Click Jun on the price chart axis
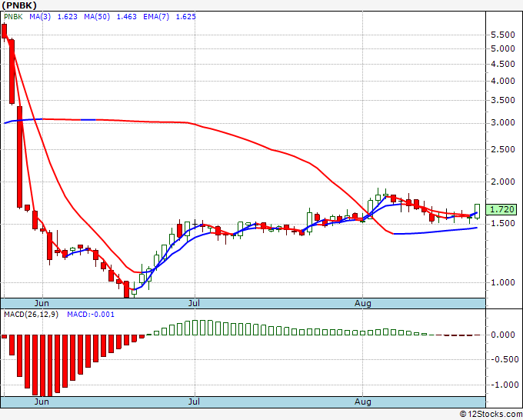This screenshot has height=420, width=523. coord(42,303)
